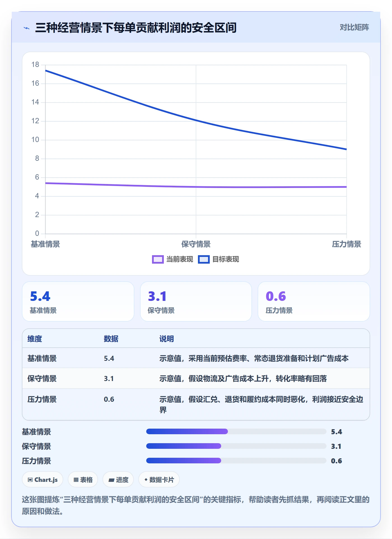Viewport: 392px width, 539px height.
Task: Click the footer caption beginning 这张图提炼
Action: (x=196, y=505)
